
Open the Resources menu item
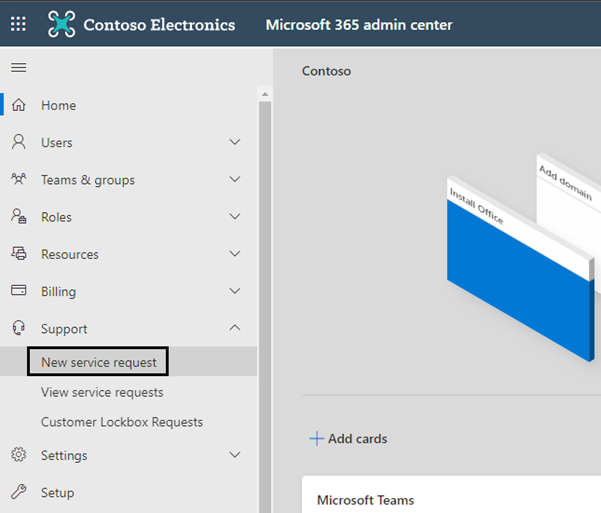coord(128,254)
